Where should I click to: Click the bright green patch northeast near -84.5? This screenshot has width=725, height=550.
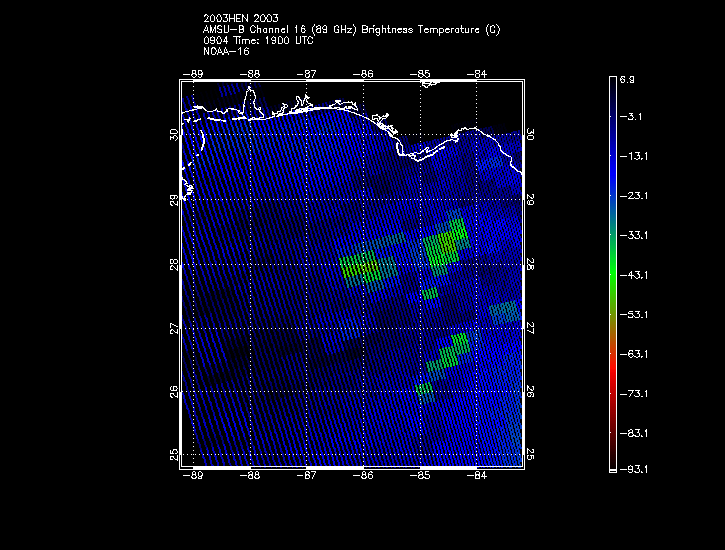pyautogui.click(x=446, y=242)
